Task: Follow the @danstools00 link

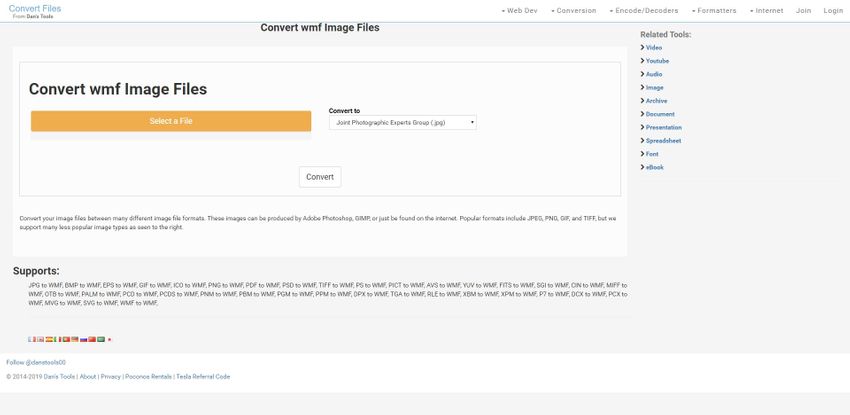Action: point(36,362)
